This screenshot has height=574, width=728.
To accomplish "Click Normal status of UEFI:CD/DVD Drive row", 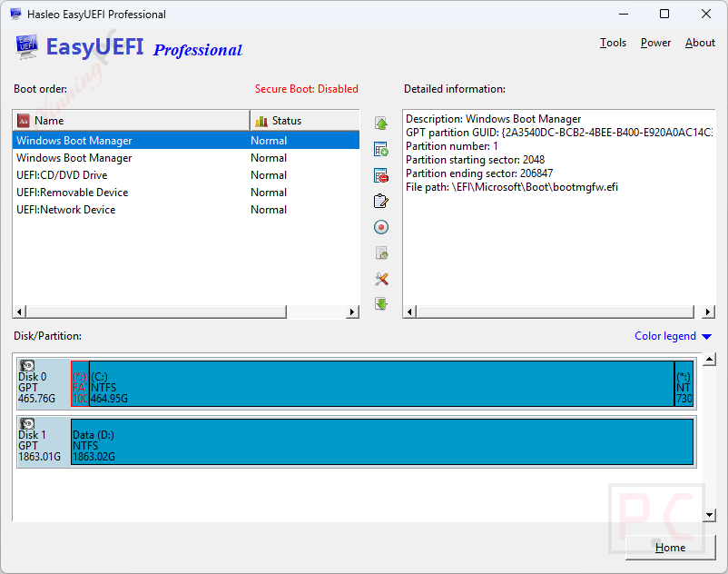I will pos(269,175).
